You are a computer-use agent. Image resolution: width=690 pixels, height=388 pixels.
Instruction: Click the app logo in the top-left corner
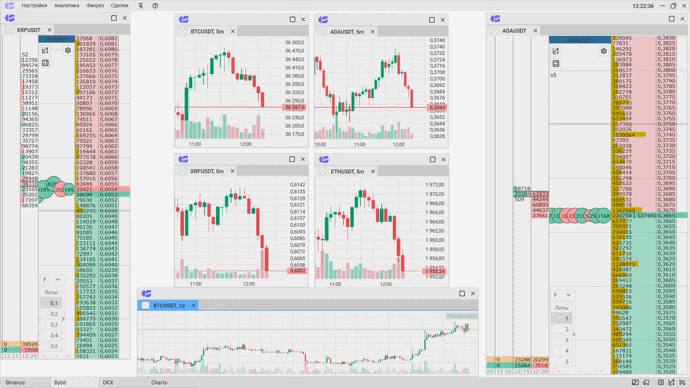[9, 6]
